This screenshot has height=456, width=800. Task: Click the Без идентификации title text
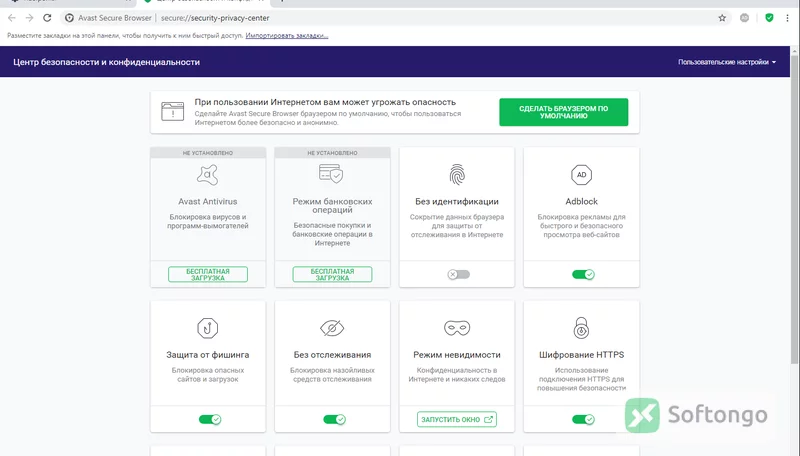[457, 201]
